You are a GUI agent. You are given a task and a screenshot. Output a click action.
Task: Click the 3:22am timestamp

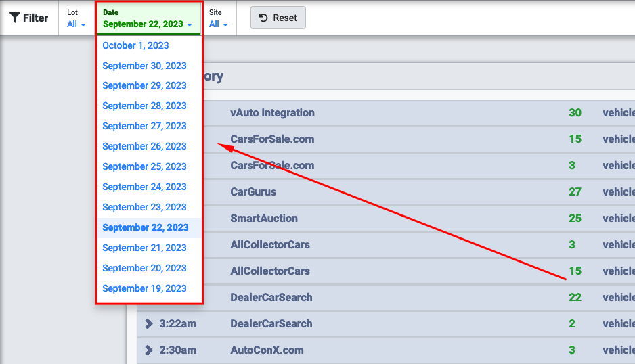coord(177,323)
